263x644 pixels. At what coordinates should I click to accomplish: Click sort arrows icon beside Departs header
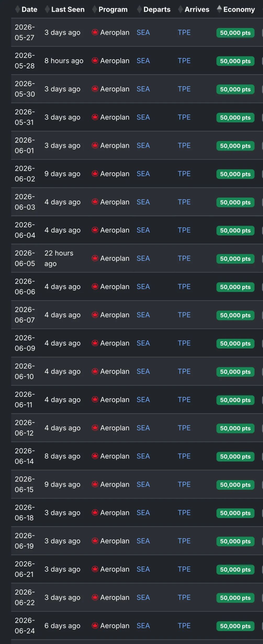139,9
